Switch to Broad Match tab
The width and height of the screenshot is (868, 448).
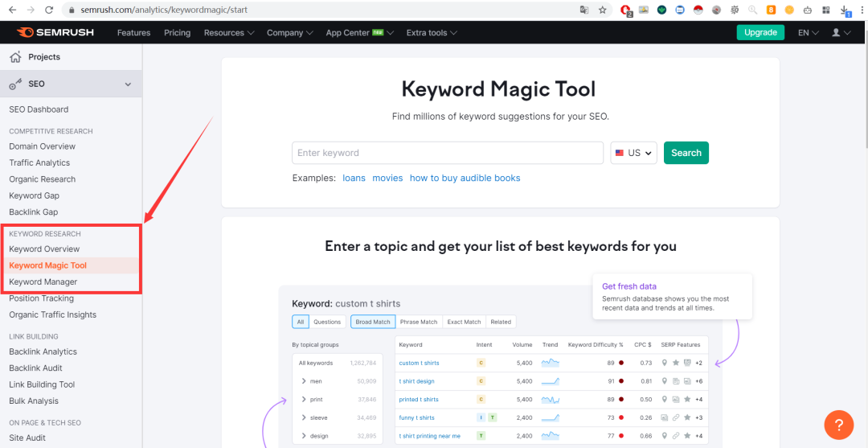pyautogui.click(x=373, y=322)
